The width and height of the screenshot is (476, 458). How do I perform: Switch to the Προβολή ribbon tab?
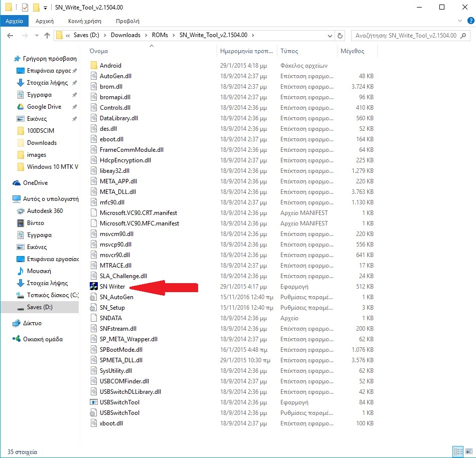pos(127,21)
